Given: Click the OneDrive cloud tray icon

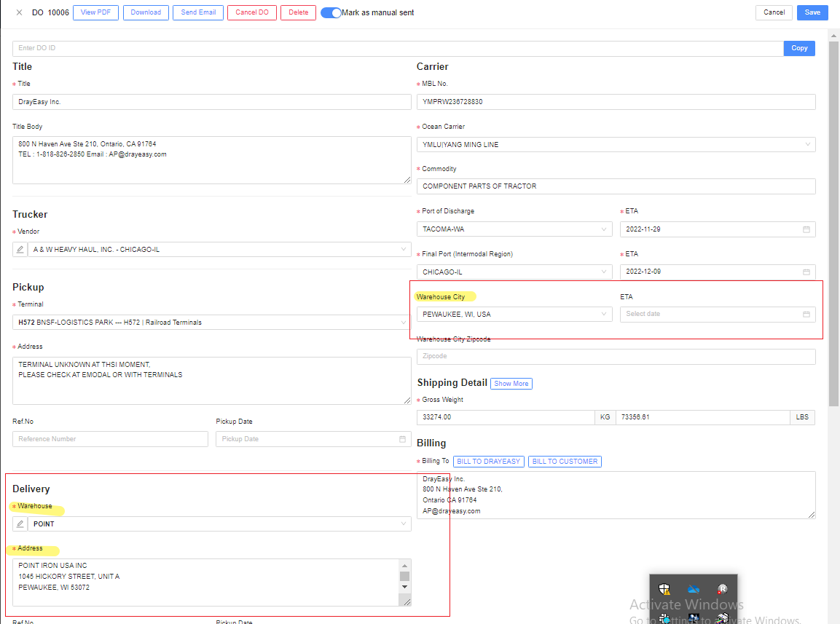Looking at the screenshot, I should point(694,589).
